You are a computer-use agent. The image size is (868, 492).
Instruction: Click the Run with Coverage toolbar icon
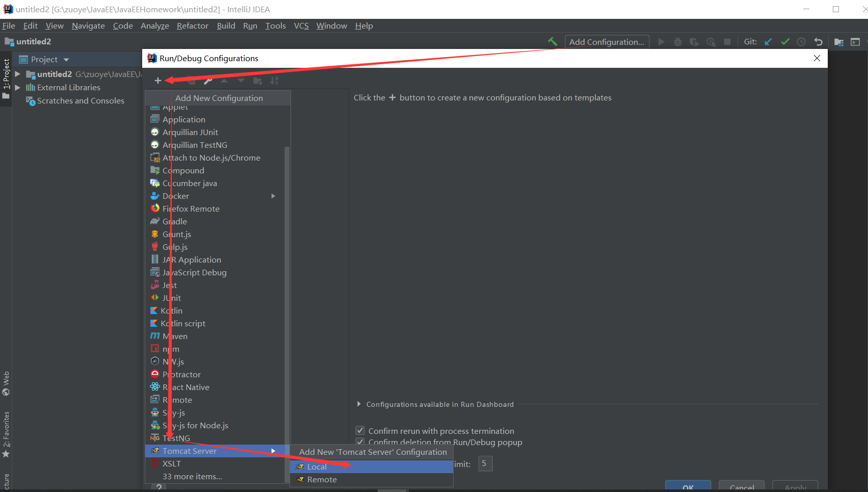click(x=694, y=42)
